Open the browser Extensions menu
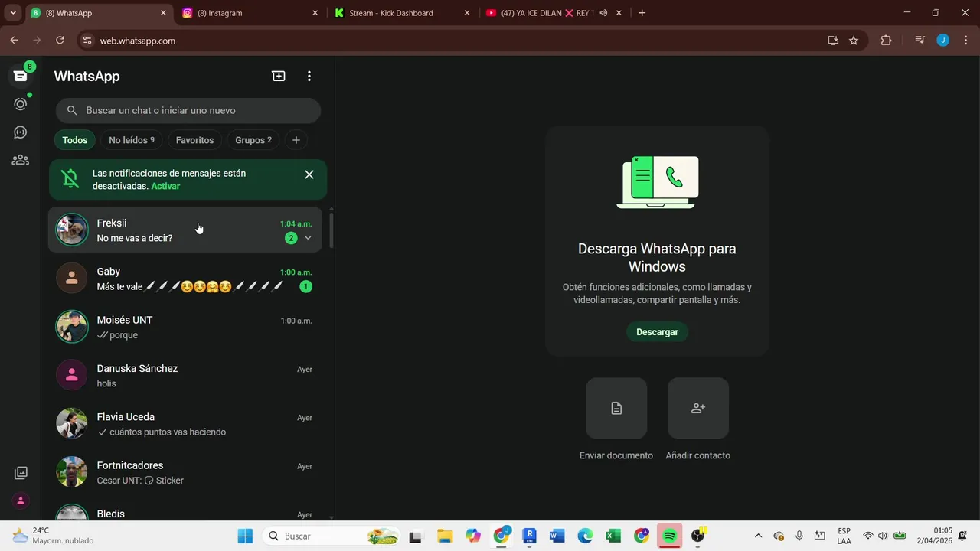This screenshot has height=551, width=980. tap(886, 41)
